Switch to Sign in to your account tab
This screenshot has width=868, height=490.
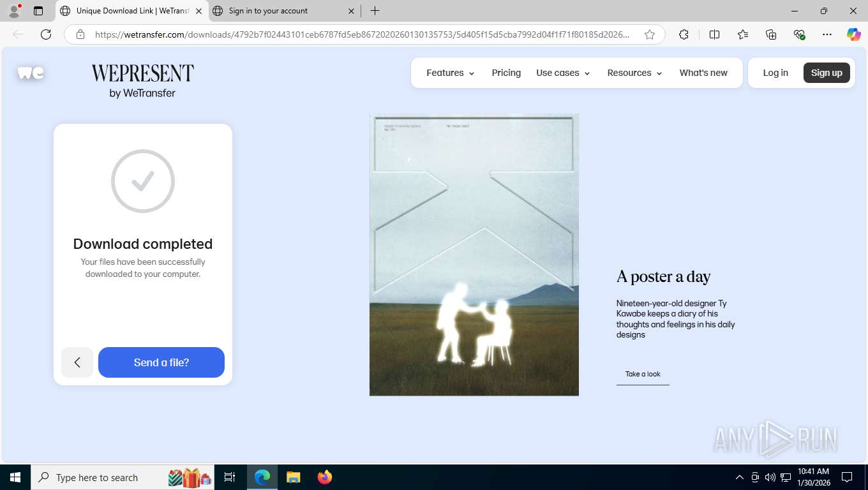[285, 11]
